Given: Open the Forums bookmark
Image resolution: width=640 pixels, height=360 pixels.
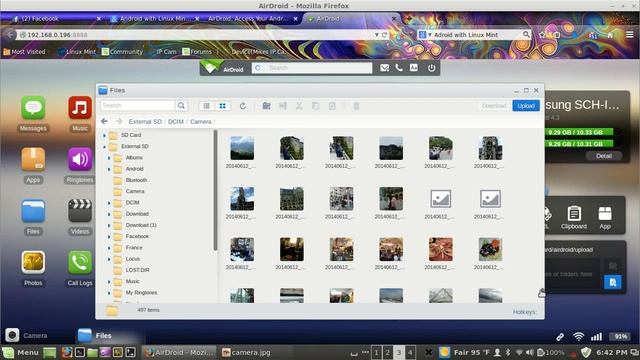Looking at the screenshot, I should tap(197, 52).
